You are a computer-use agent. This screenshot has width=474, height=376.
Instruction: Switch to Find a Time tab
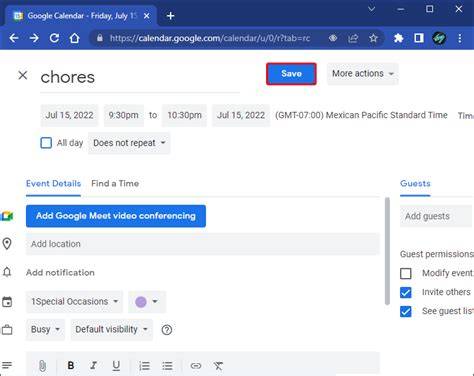(x=115, y=184)
